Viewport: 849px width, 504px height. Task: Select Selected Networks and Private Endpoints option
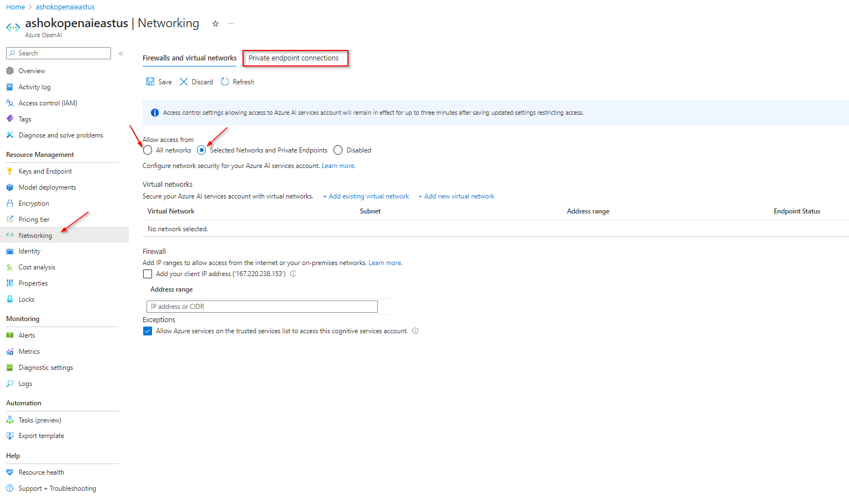point(201,150)
